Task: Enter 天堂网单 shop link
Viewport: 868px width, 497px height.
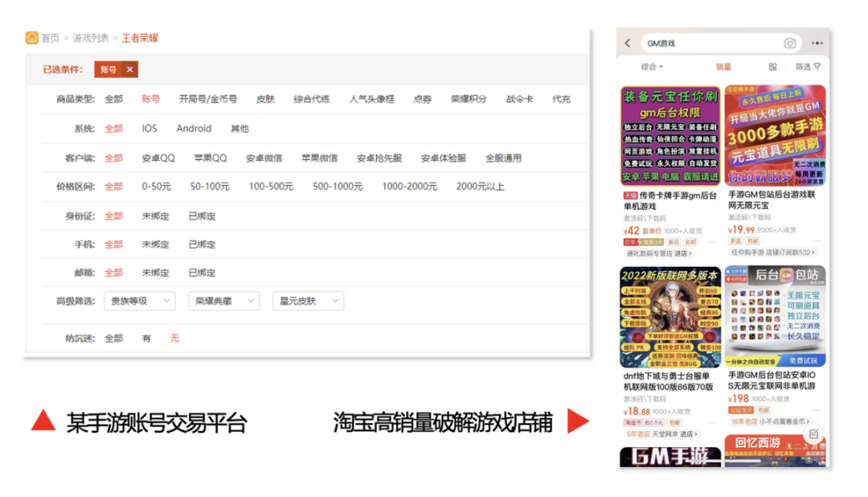Action: (x=661, y=433)
